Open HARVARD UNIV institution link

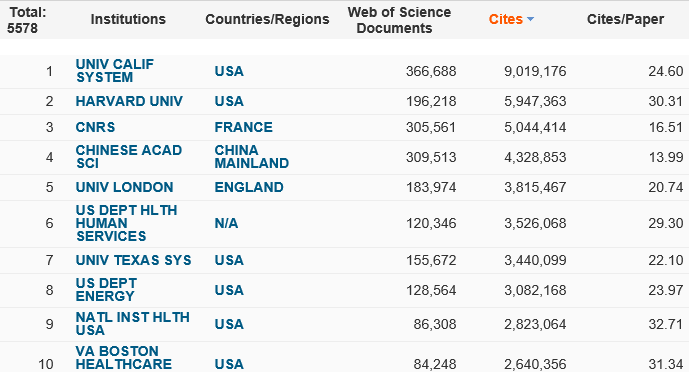(x=129, y=101)
